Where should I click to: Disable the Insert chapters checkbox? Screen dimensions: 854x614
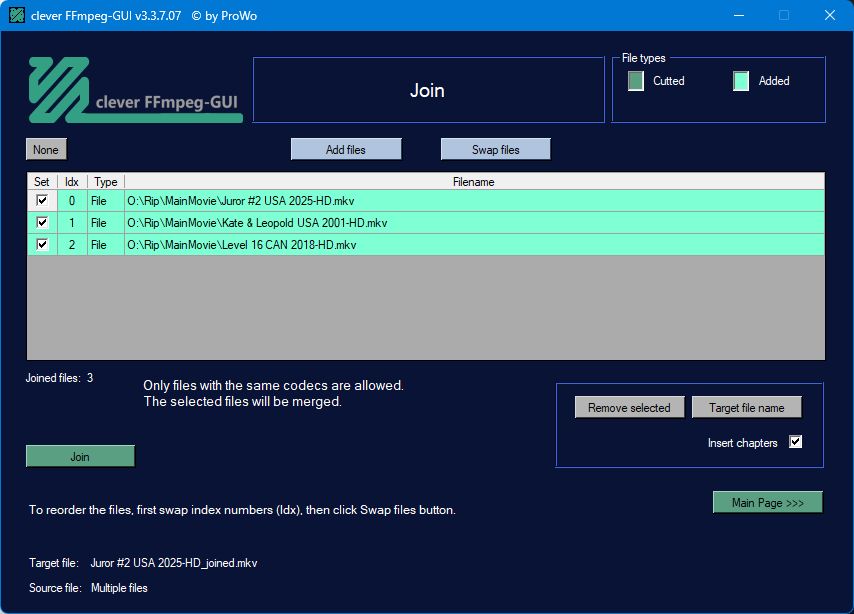pos(795,442)
